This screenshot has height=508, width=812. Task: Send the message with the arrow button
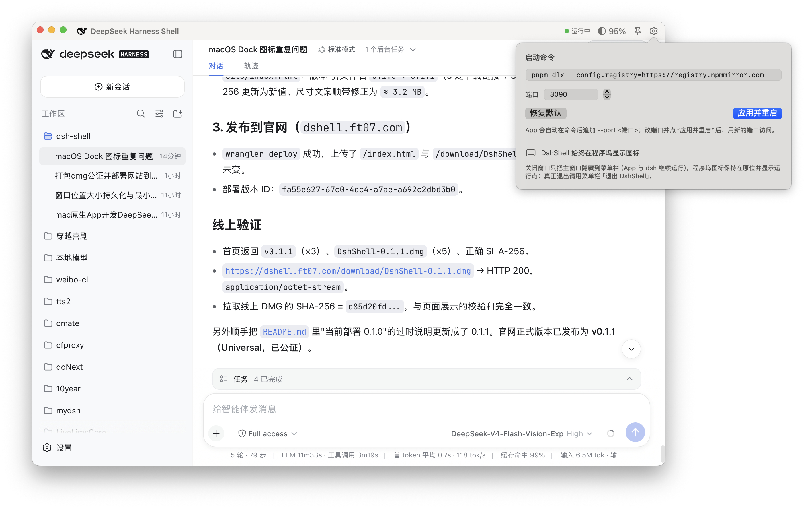pyautogui.click(x=635, y=433)
